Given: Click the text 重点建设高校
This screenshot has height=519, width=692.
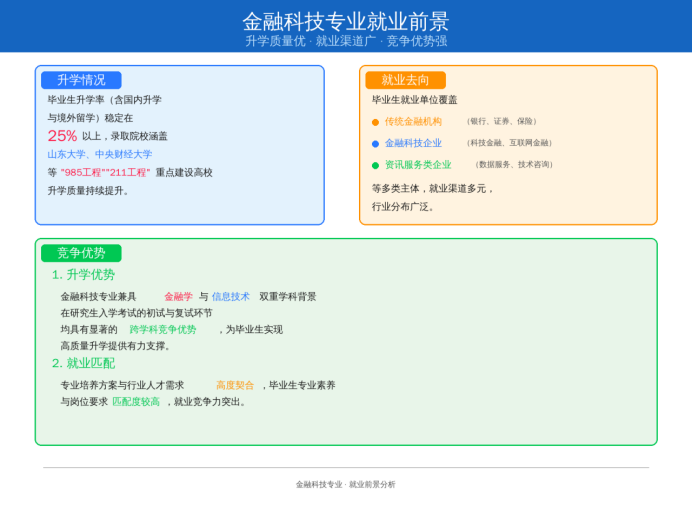Looking at the screenshot, I should tap(184, 172).
